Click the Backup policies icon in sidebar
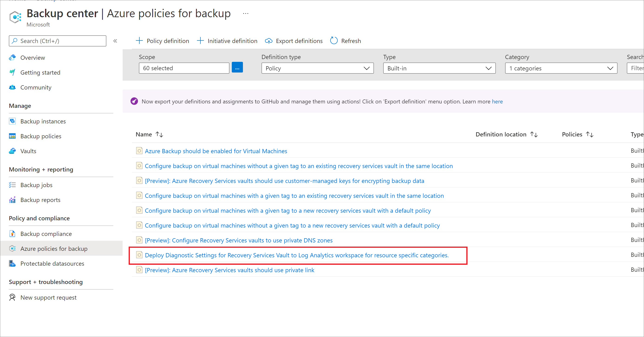 click(12, 136)
